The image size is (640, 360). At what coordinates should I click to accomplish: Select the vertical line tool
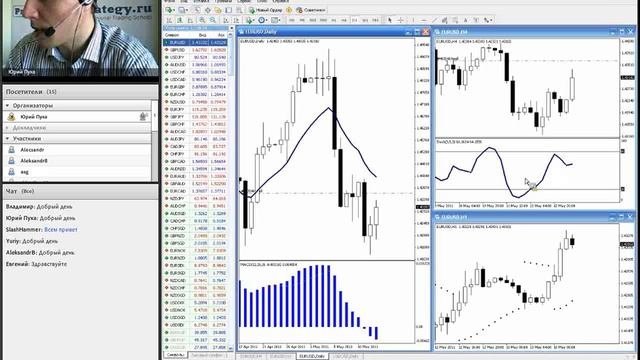click(413, 20)
